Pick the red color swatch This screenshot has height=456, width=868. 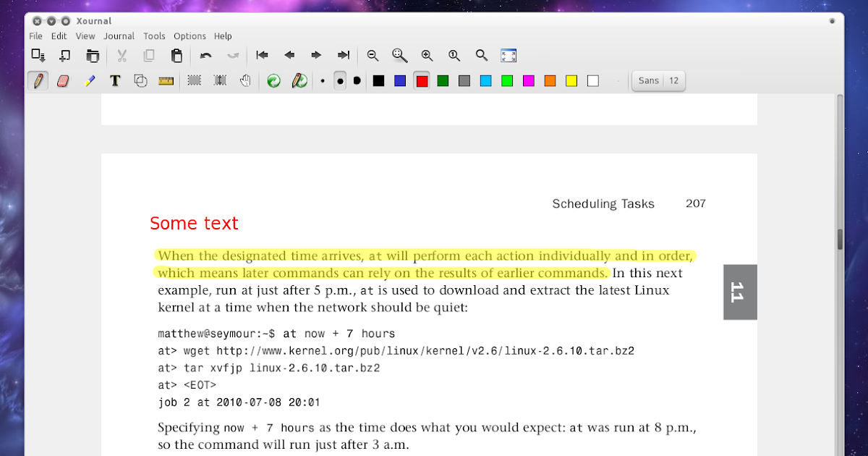pyautogui.click(x=422, y=81)
